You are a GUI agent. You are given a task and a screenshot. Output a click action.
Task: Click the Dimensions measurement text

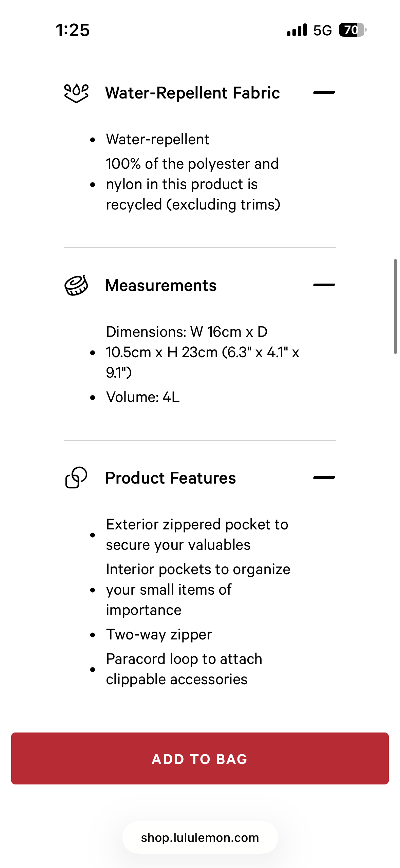(203, 352)
